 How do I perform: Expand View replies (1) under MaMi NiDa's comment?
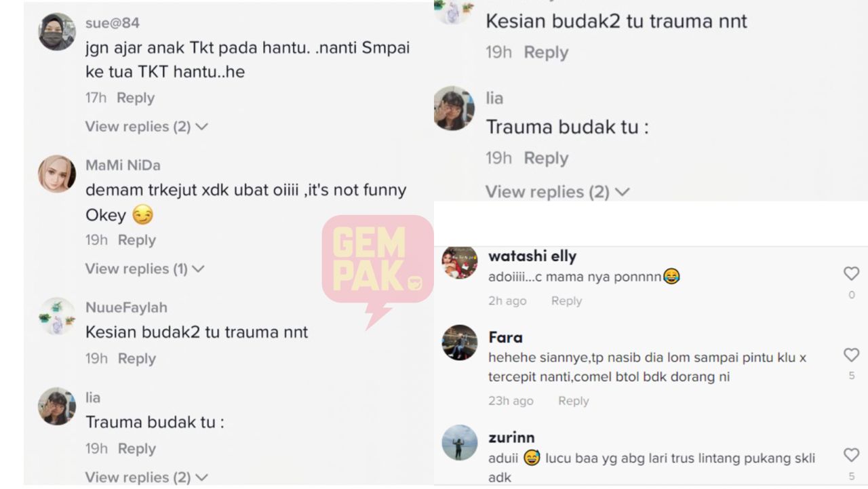click(x=144, y=269)
